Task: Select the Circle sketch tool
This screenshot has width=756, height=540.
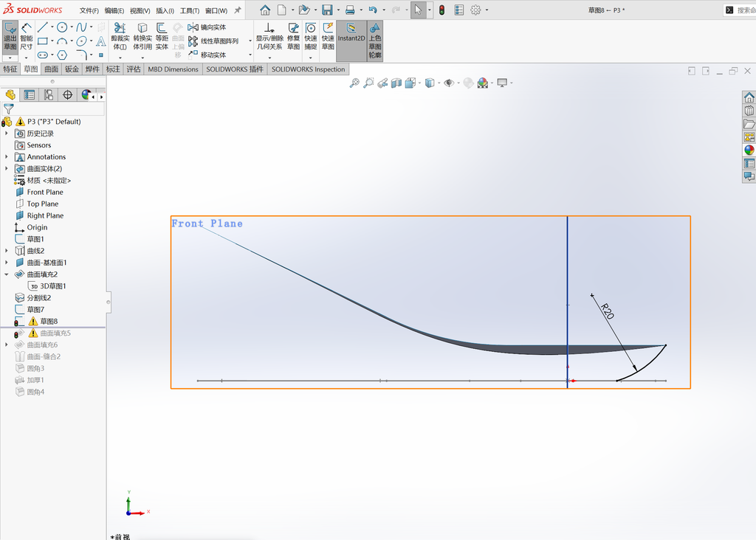Action: (62, 27)
